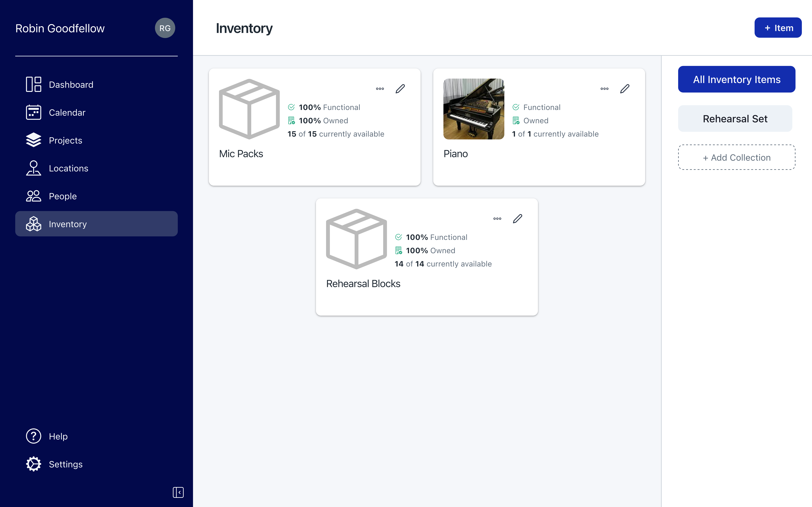Open the Dashboard from the sidebar
Image resolution: width=812 pixels, height=507 pixels.
coord(70,84)
